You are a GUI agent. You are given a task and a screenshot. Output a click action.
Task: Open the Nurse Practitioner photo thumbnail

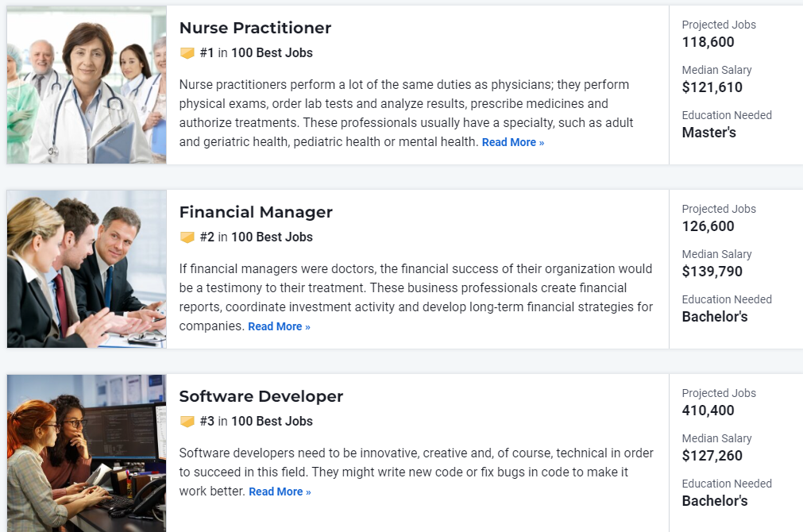point(87,85)
